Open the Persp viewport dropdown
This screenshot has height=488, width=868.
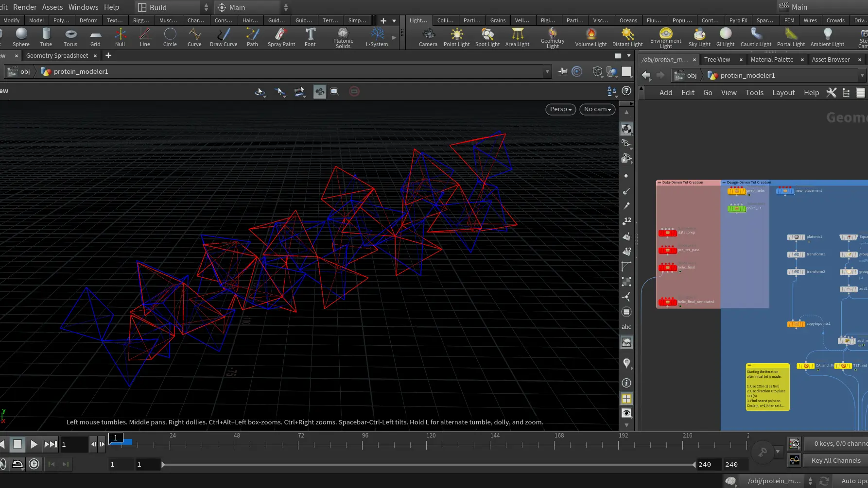(560, 109)
